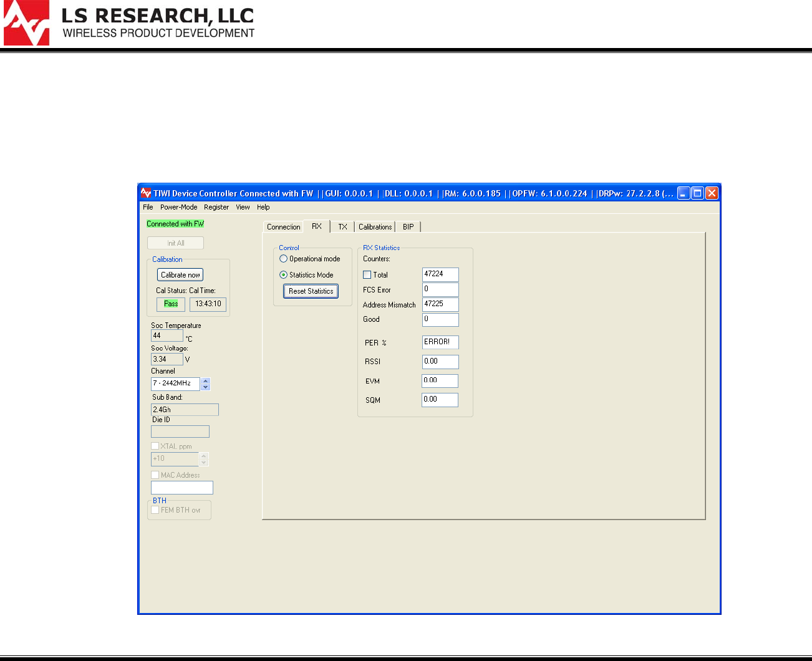Click the Cal Status Pass indicator
This screenshot has width=812, height=661.
tap(171, 304)
